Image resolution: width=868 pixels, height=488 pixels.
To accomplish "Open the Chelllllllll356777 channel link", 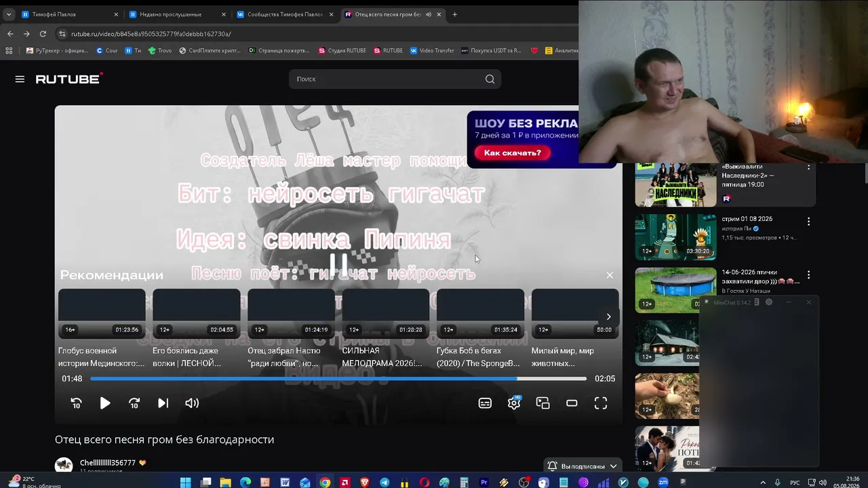I will pos(108,463).
